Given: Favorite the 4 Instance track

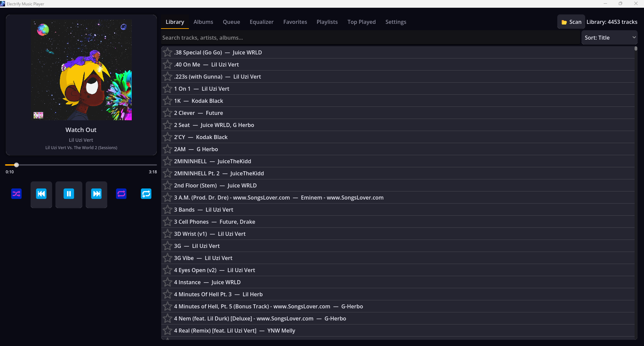Looking at the screenshot, I should [167, 282].
